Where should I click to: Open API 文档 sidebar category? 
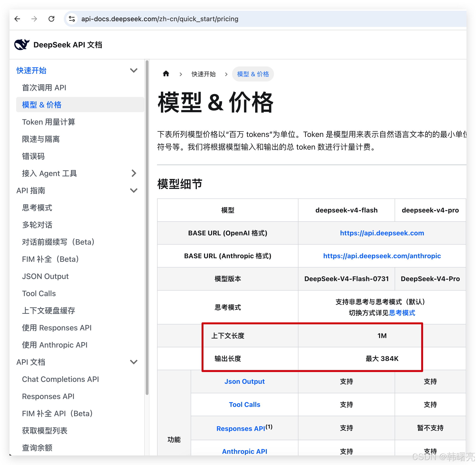tap(31, 362)
